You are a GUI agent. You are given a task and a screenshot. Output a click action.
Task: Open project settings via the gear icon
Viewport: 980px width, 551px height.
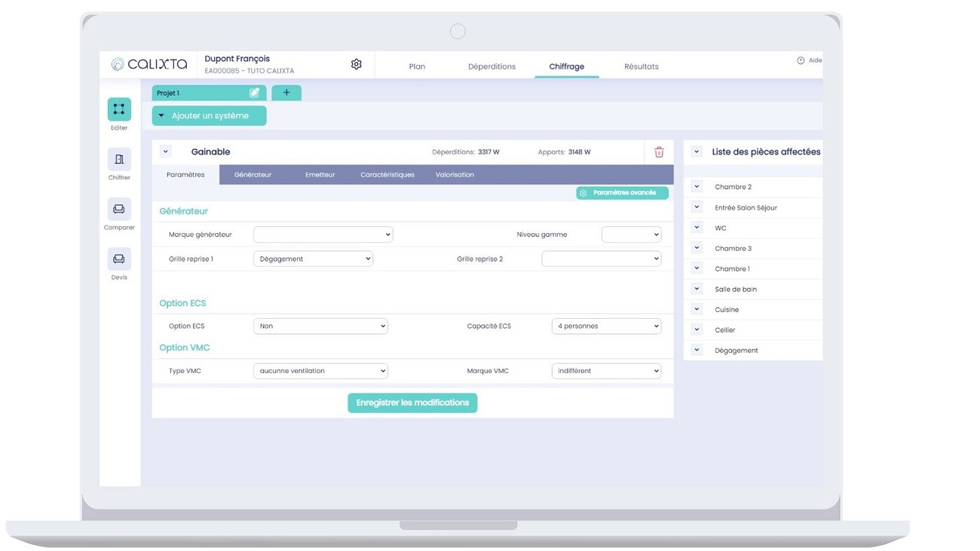click(x=356, y=64)
